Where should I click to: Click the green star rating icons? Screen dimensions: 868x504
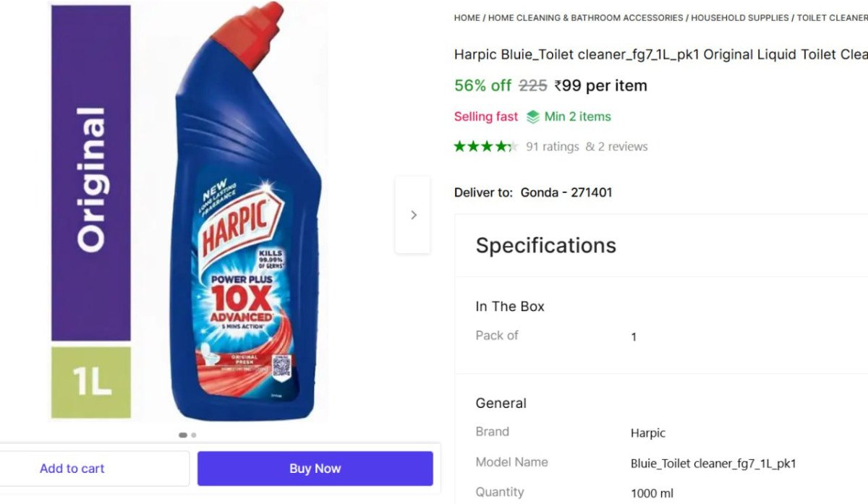point(485,147)
